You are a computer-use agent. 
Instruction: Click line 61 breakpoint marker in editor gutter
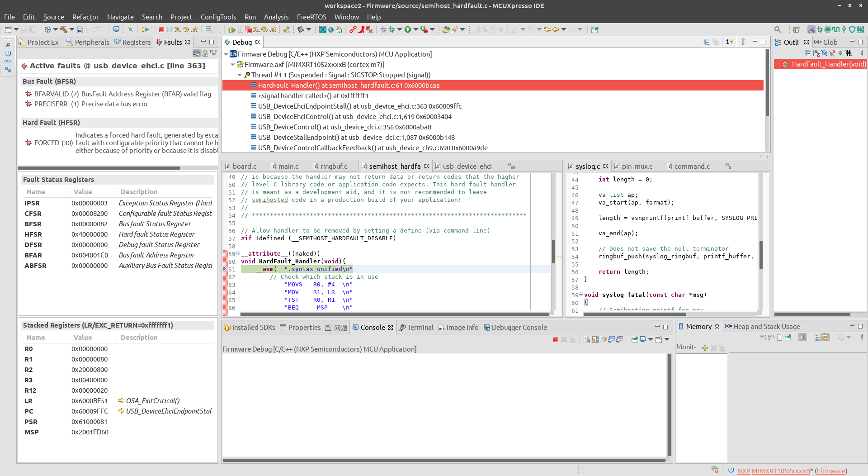[x=225, y=269]
